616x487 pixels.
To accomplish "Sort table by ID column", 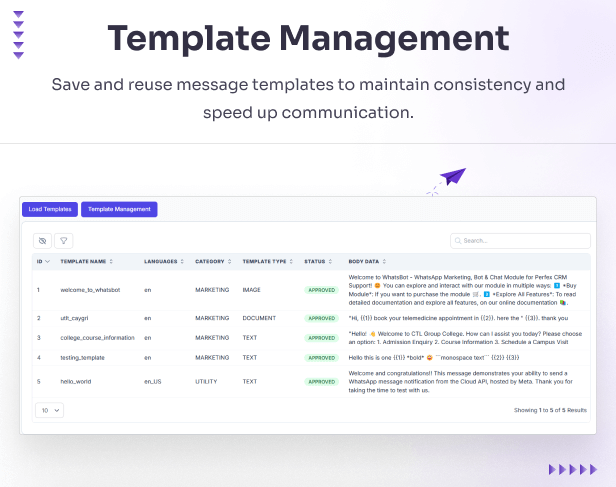I will [41, 262].
